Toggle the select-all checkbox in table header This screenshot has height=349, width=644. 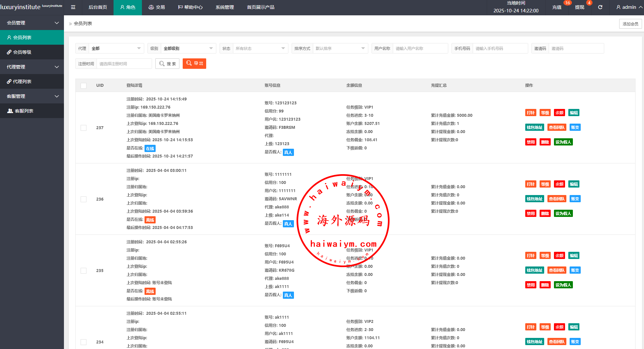pyautogui.click(x=84, y=85)
